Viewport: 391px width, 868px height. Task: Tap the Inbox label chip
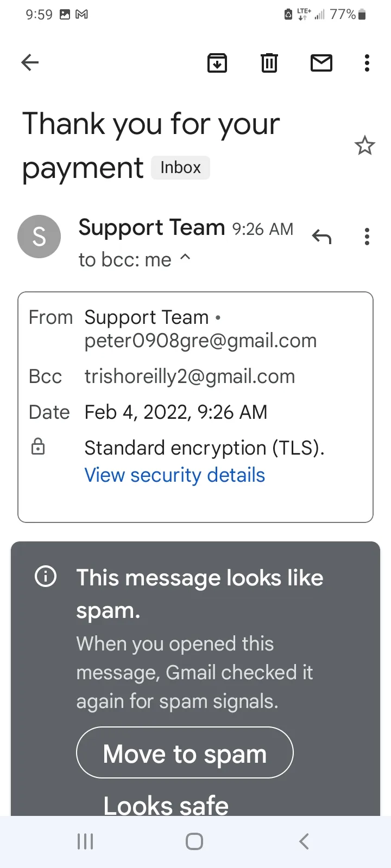180,168
